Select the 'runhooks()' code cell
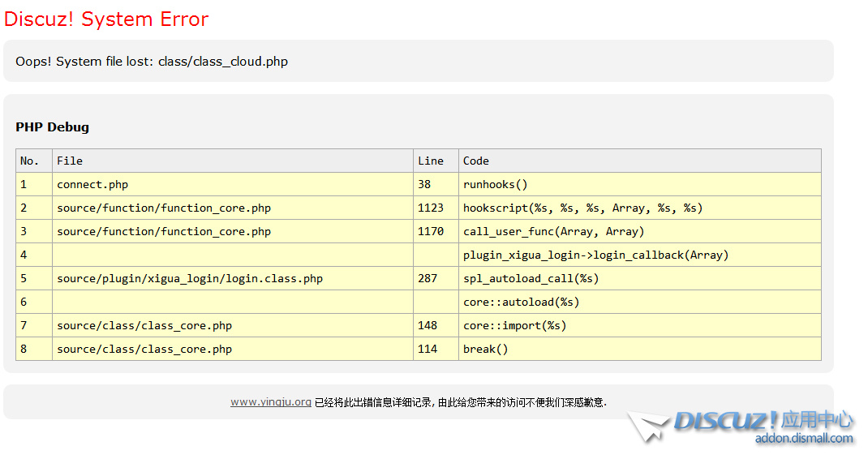 640,184
